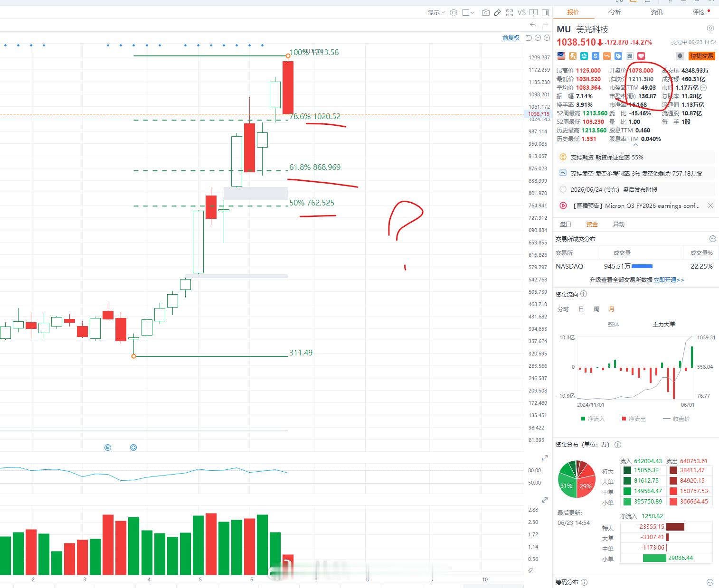Screen dimensions: 719x588
Task: Click the 资金分布 info icon
Action: [x=618, y=445]
